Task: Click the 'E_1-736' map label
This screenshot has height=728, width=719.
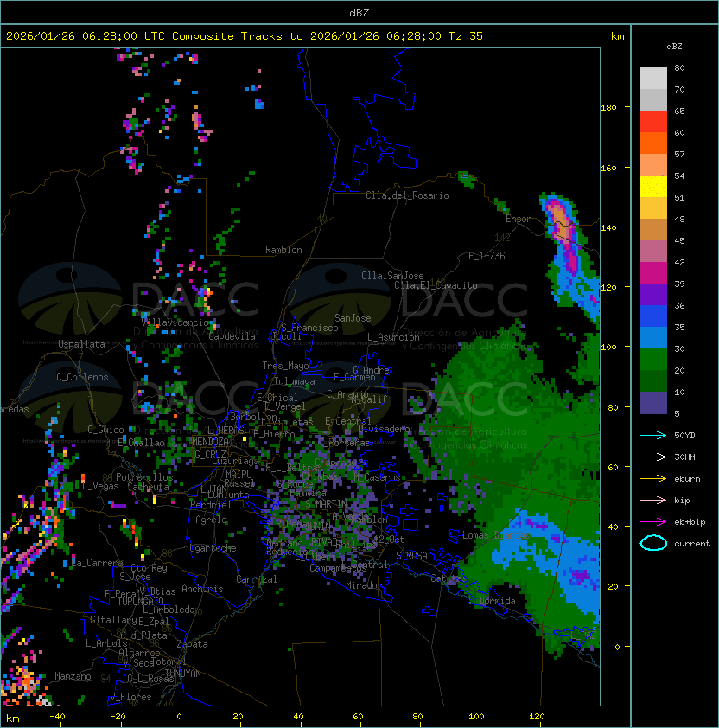Action: (x=487, y=256)
